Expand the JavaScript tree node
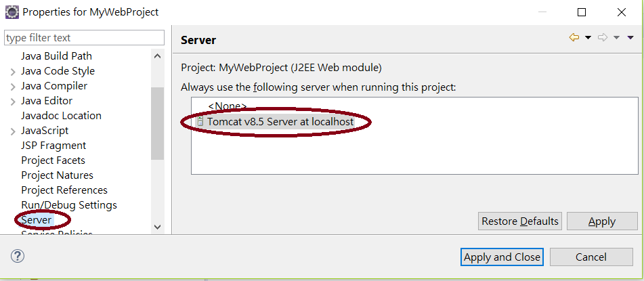The height and width of the screenshot is (281, 644). tap(13, 131)
